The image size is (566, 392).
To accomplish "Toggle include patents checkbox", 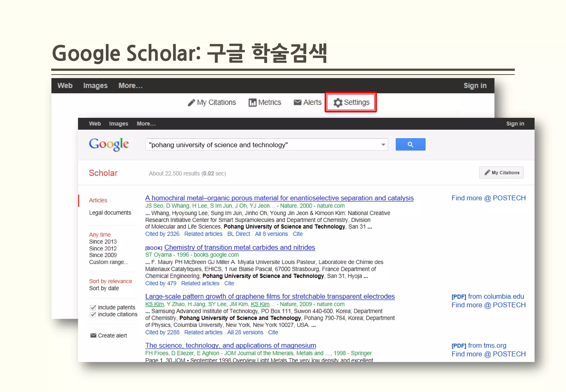I will tap(93, 307).
